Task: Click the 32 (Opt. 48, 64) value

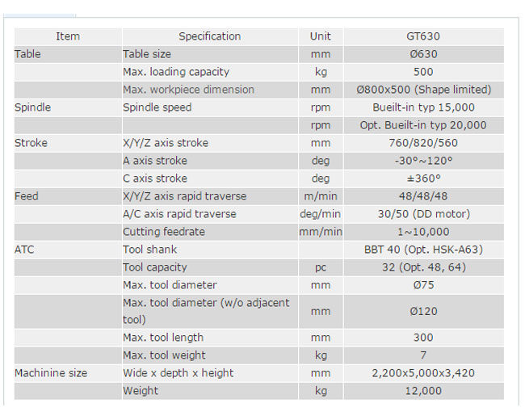Action: [423, 267]
